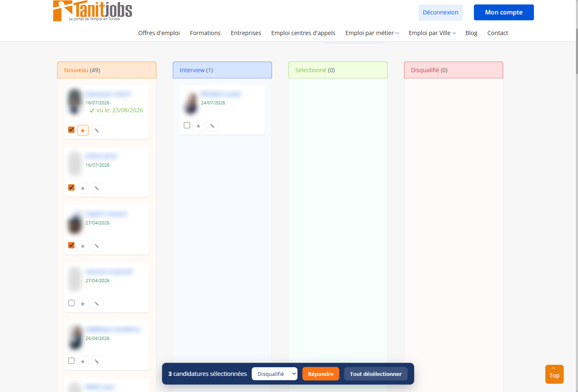
Task: Star the second candidate dated 16/07/2026
Action: pyautogui.click(x=83, y=188)
